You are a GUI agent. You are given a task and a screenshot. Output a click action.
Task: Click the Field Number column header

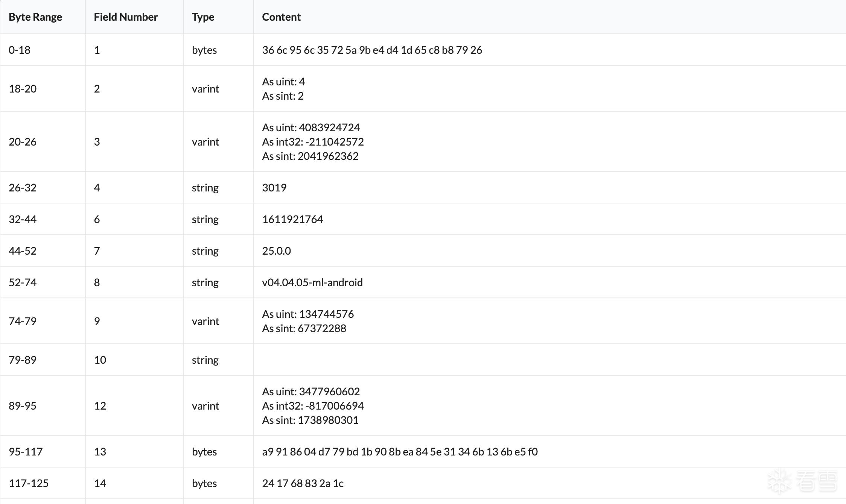pos(126,17)
